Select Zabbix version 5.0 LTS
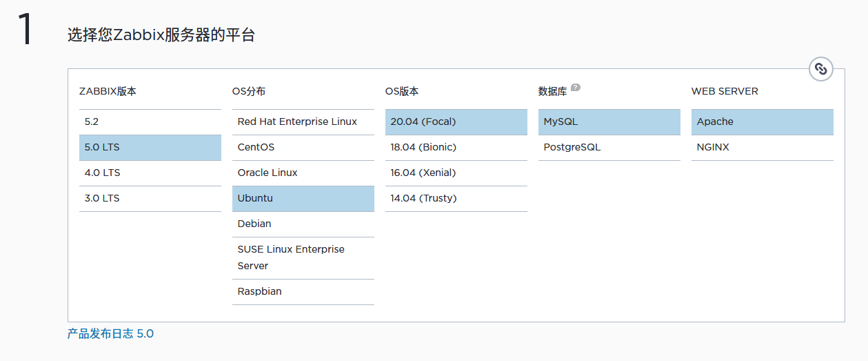 point(150,147)
